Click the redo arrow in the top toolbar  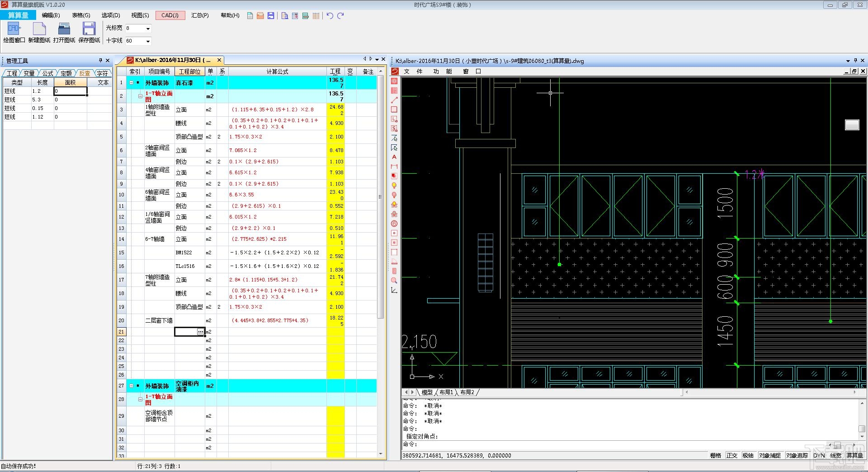click(x=340, y=16)
